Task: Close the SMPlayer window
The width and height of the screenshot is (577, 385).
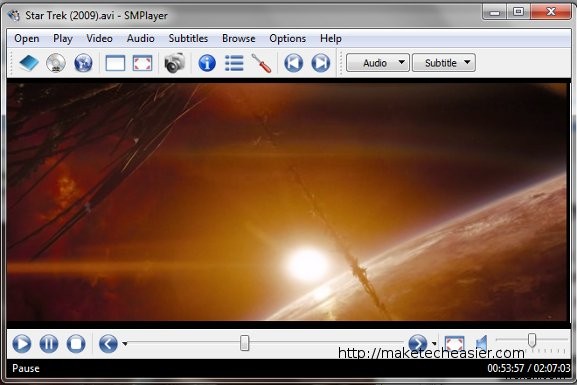Action: point(551,12)
